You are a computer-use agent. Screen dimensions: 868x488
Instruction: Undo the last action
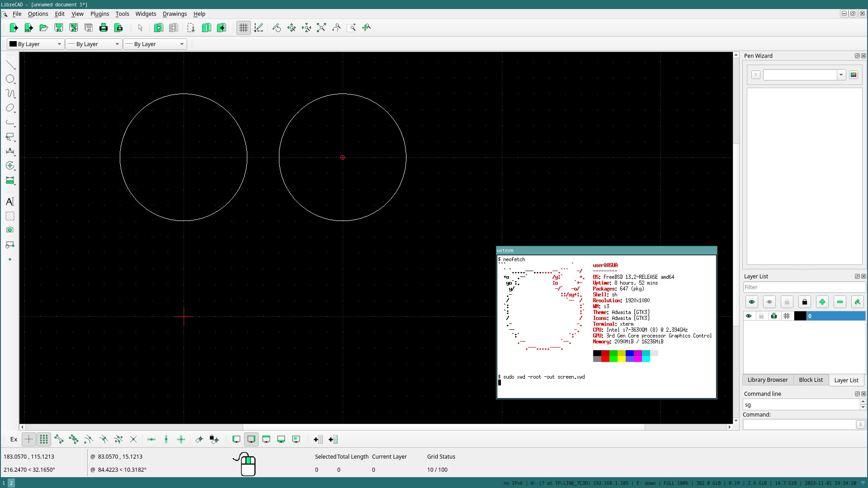pos(158,28)
